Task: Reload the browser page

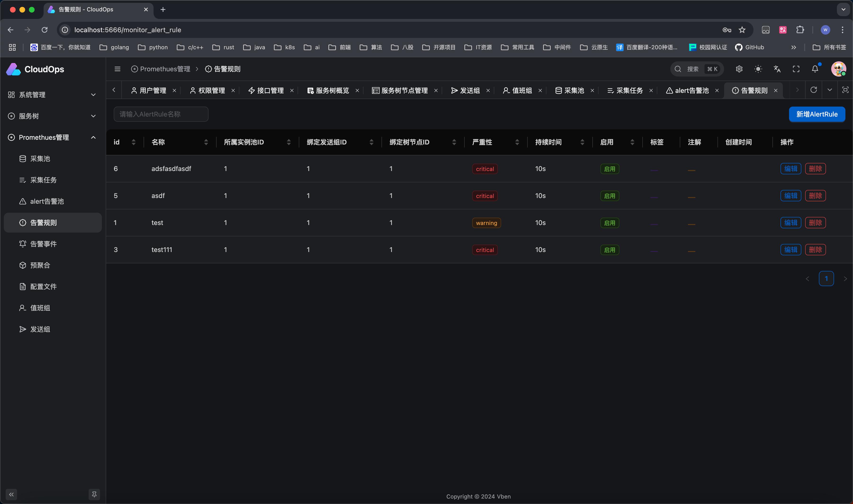Action: pos(45,30)
